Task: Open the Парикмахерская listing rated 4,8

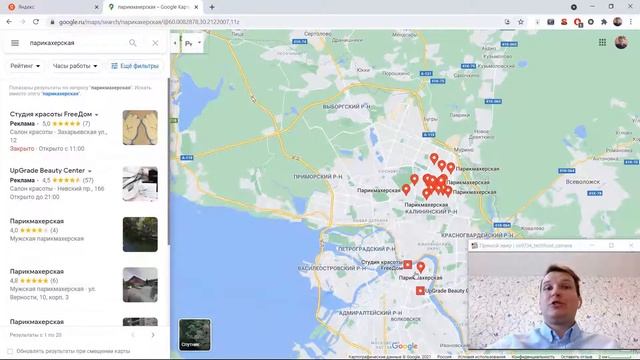Action: tap(84, 285)
